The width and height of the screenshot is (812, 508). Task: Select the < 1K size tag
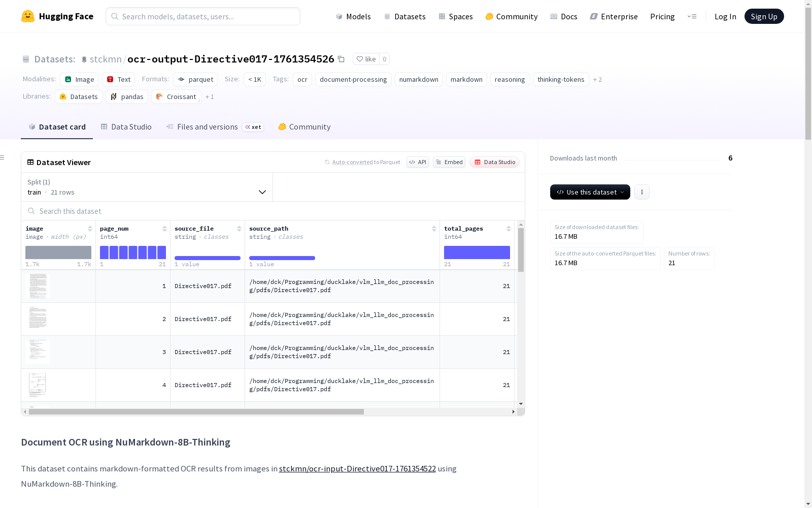(x=255, y=79)
